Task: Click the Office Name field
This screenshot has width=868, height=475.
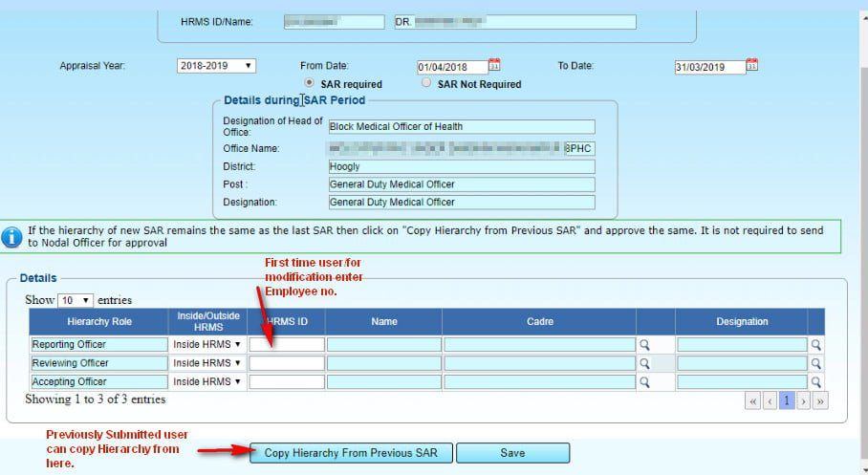Action: pos(462,148)
